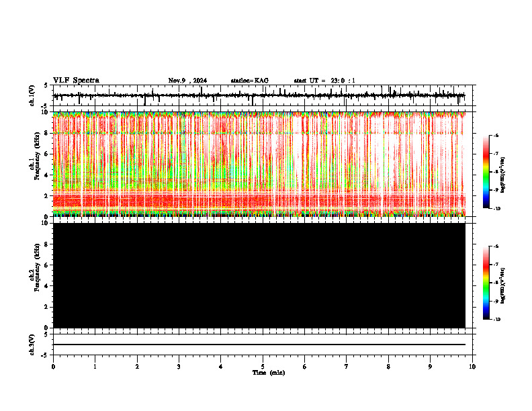
Task: Click the ch.2 spectrogram colorbar
Action: (486, 283)
